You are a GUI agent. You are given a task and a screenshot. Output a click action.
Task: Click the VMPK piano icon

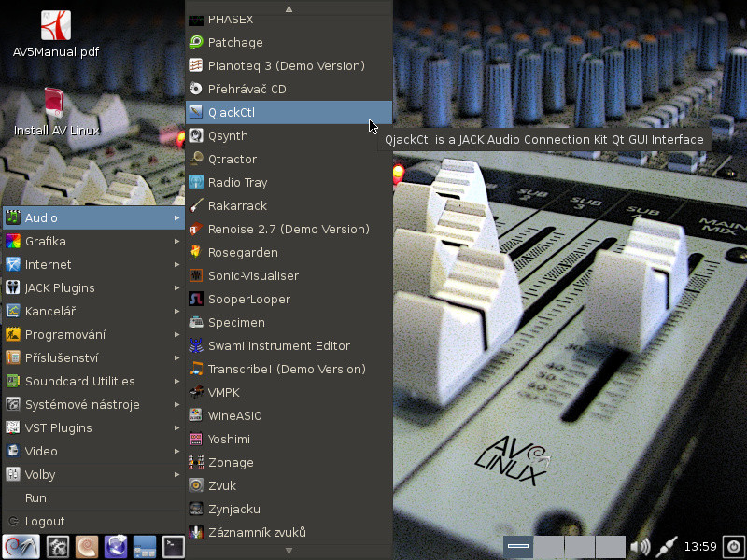196,392
